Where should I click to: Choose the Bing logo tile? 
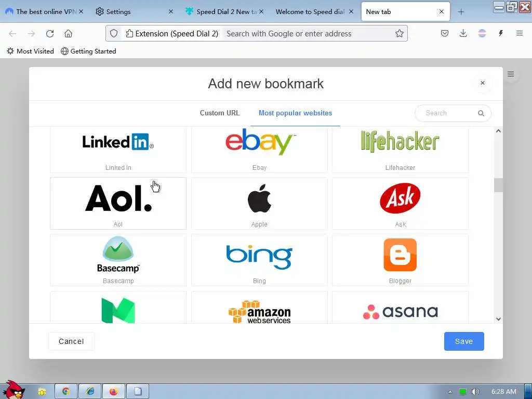click(x=259, y=260)
